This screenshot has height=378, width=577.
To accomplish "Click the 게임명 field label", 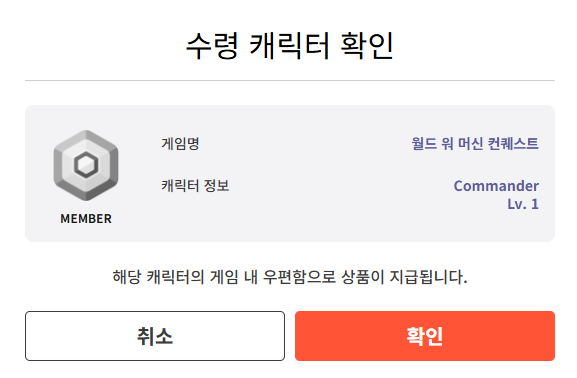I will coord(180,143).
